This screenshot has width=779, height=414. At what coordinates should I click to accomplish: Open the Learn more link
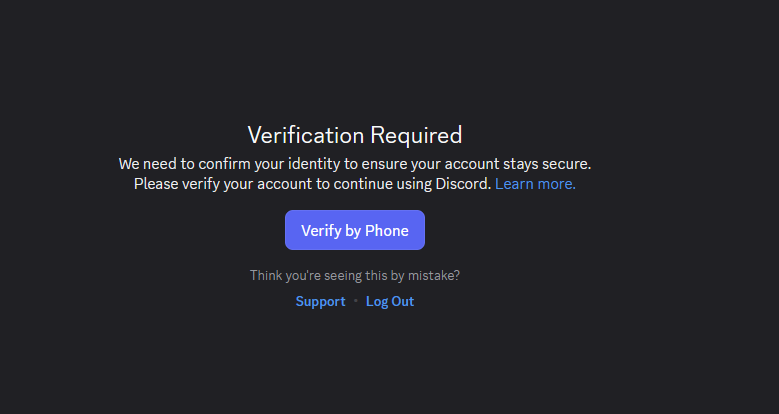point(535,184)
